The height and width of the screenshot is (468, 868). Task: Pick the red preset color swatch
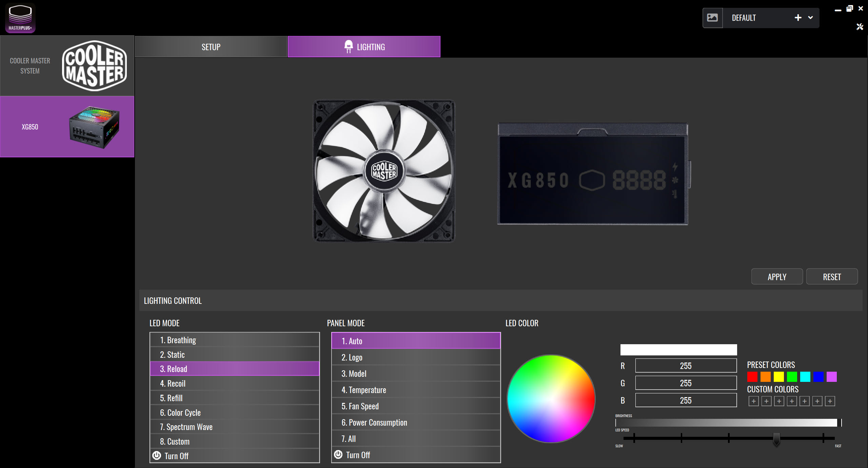coord(752,377)
